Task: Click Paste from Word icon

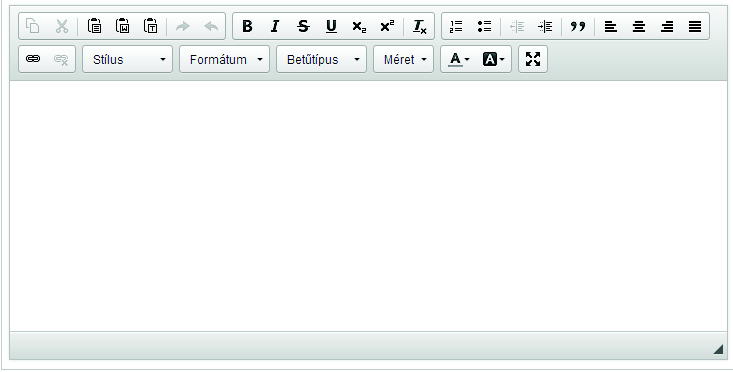Action: coord(122,26)
